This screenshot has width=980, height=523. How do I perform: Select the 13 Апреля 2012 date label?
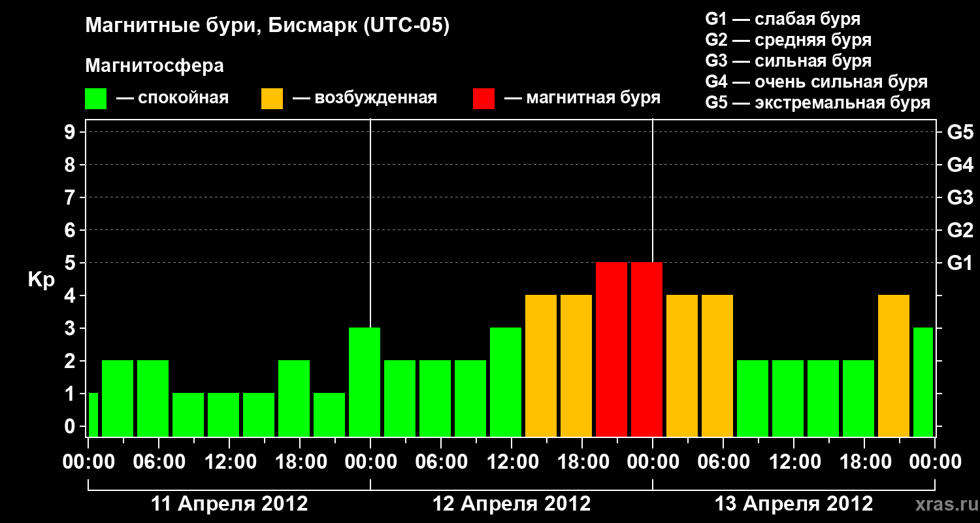tap(794, 504)
